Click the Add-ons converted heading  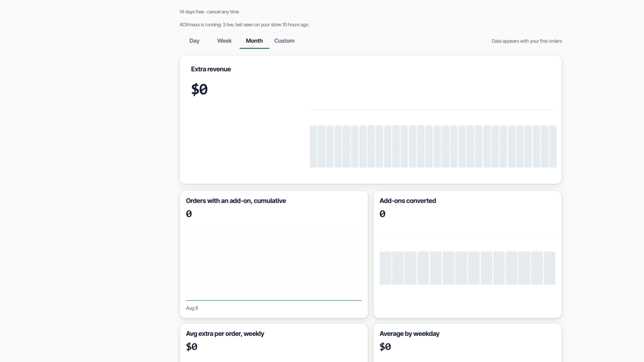click(x=408, y=201)
